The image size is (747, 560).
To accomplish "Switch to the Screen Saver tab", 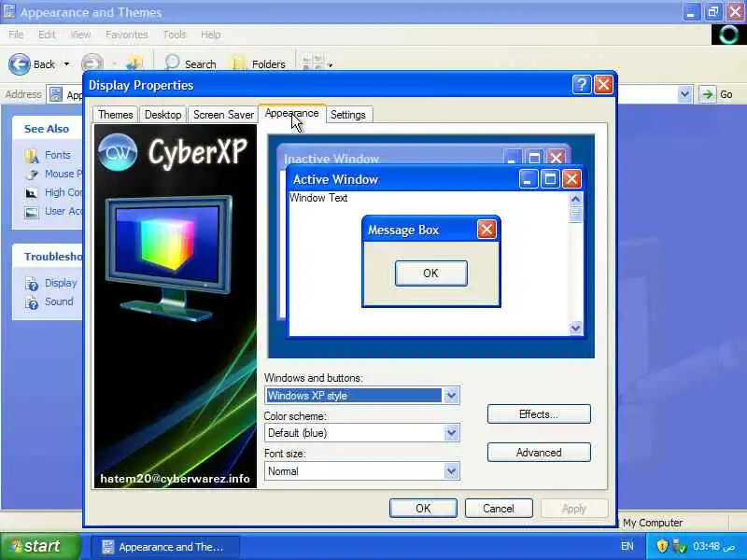I will [223, 115].
